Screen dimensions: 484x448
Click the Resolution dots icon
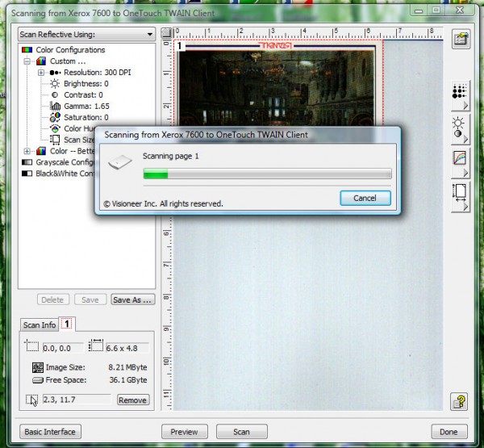[x=55, y=73]
